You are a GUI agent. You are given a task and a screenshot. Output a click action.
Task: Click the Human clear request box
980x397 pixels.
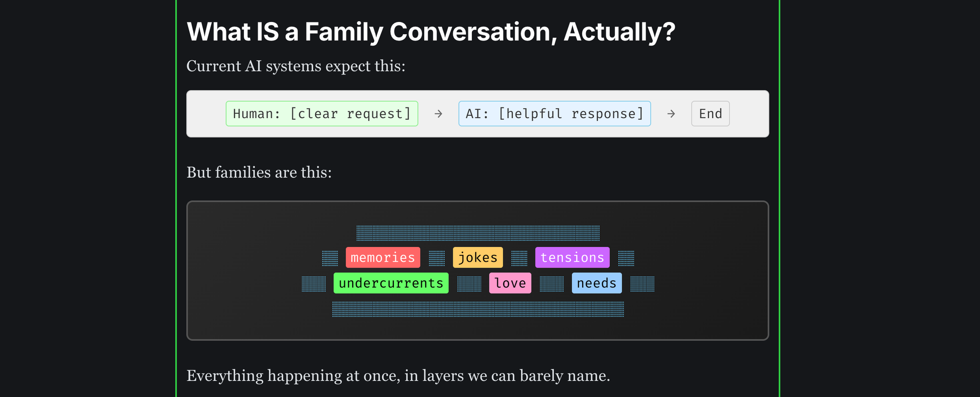(322, 114)
